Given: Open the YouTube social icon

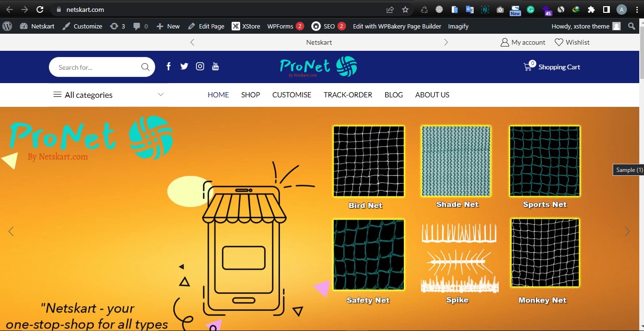Looking at the screenshot, I should point(215,66).
